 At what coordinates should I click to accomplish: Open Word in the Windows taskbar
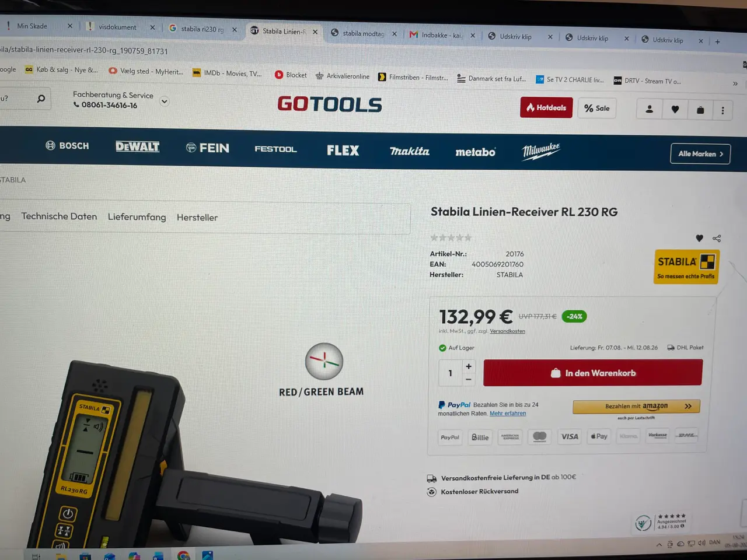click(x=158, y=555)
